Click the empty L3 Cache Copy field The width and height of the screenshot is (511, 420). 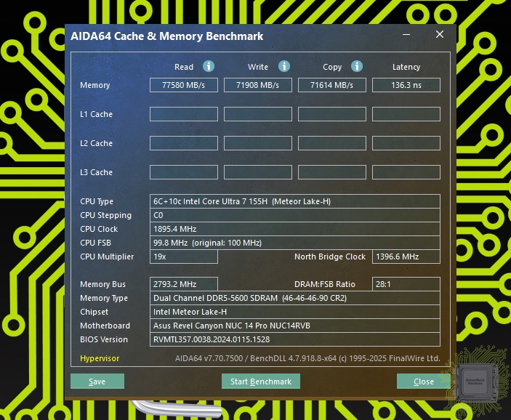pyautogui.click(x=331, y=172)
